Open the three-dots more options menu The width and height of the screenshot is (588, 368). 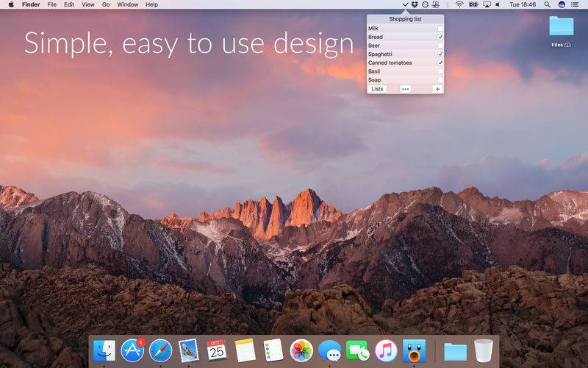[x=405, y=89]
